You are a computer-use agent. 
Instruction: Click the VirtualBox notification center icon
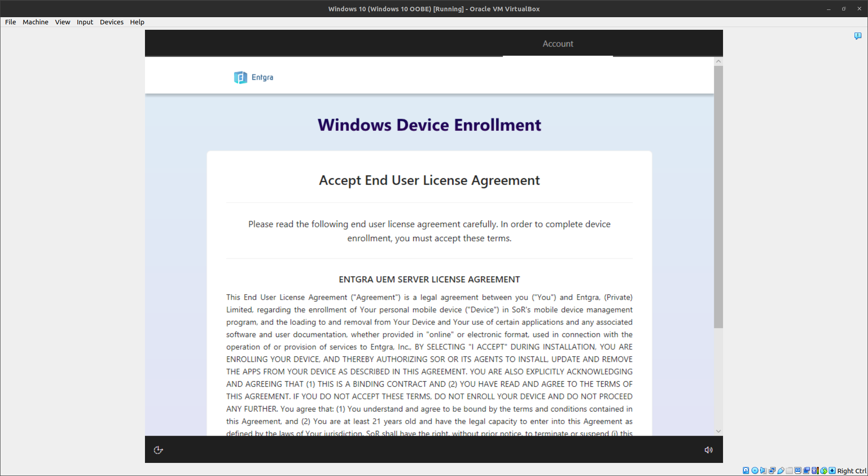pos(858,36)
